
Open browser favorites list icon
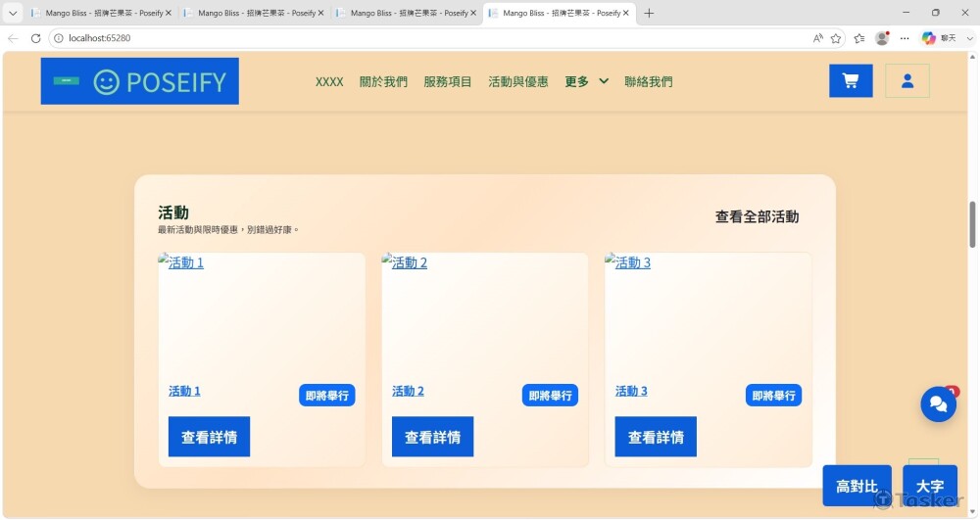click(x=859, y=38)
